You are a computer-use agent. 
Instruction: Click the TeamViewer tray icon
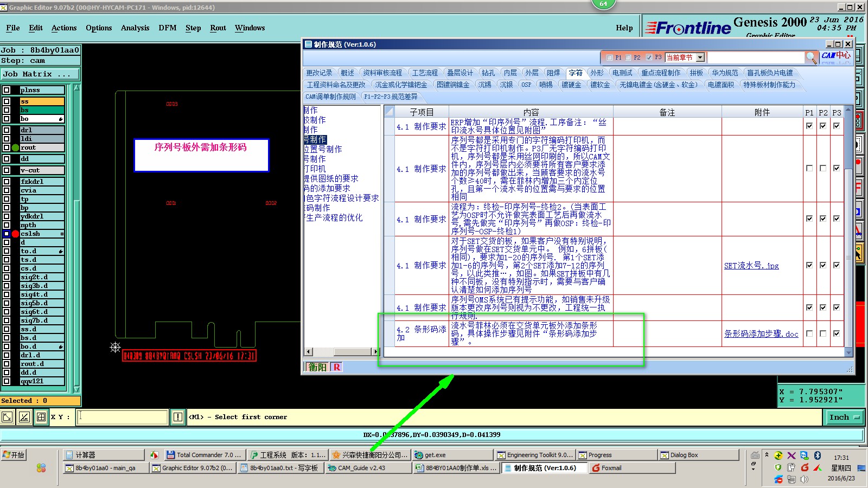tap(805, 455)
